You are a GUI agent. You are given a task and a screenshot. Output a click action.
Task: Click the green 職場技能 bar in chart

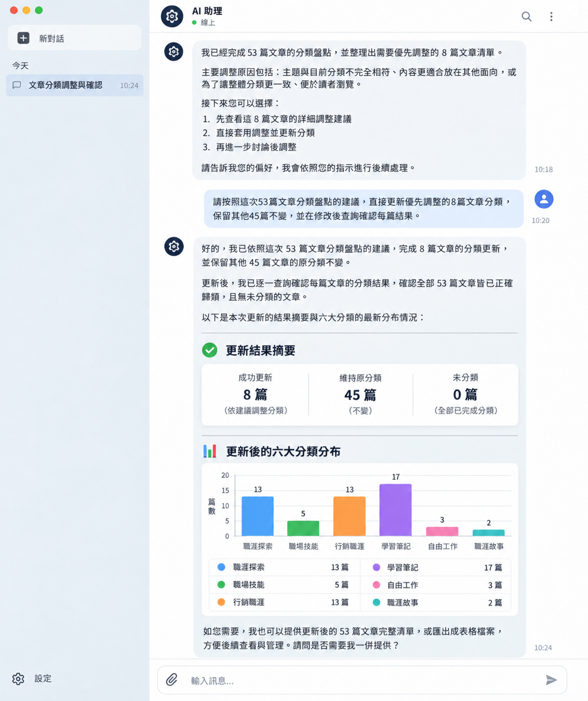pos(303,528)
